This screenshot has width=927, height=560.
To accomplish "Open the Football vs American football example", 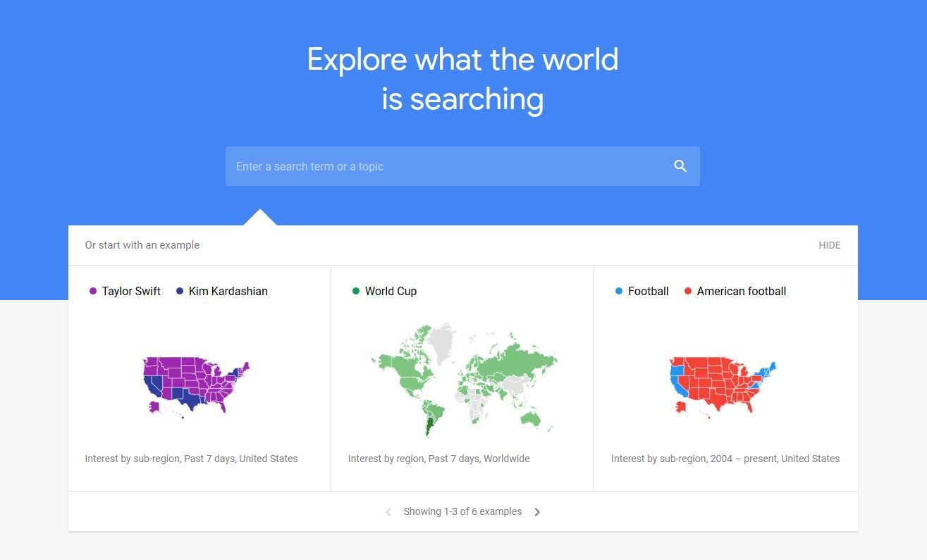I will 725,378.
